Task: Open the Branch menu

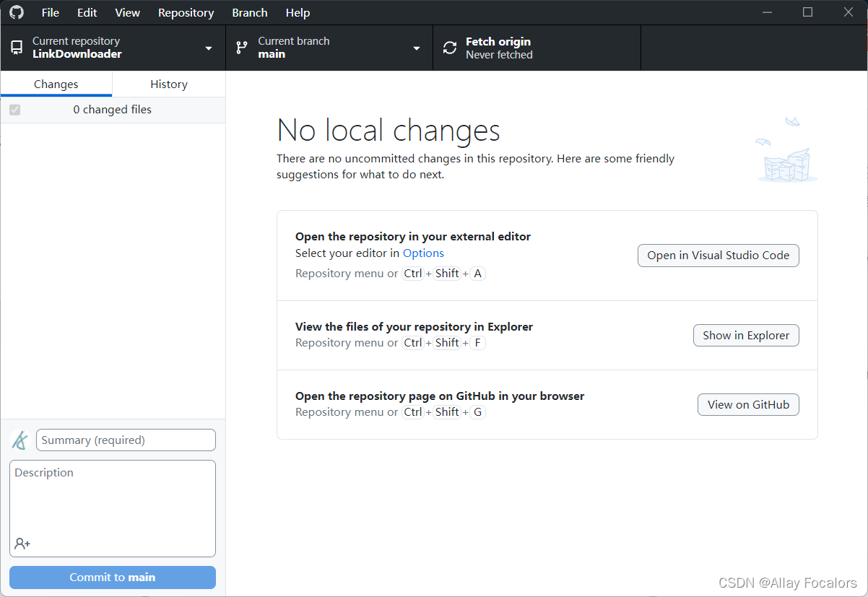Action: click(249, 12)
